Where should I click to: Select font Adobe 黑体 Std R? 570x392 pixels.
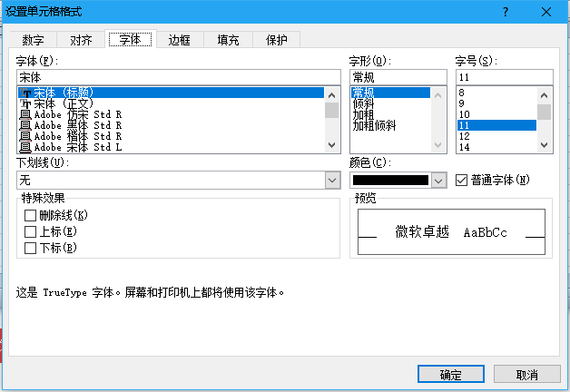[x=171, y=125]
